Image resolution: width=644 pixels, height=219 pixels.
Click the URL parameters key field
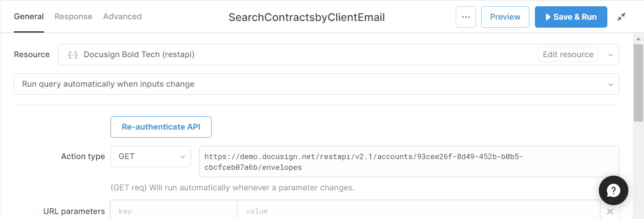(x=174, y=211)
